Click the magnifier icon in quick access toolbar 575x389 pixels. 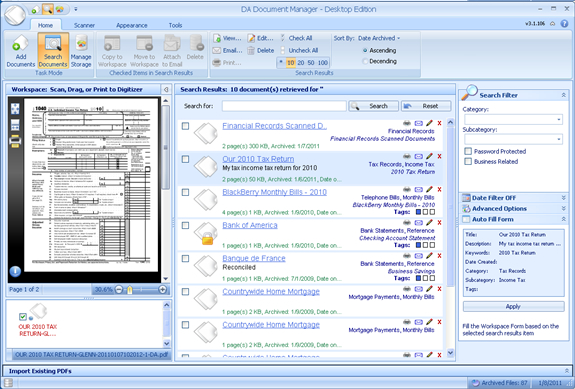coord(48,9)
